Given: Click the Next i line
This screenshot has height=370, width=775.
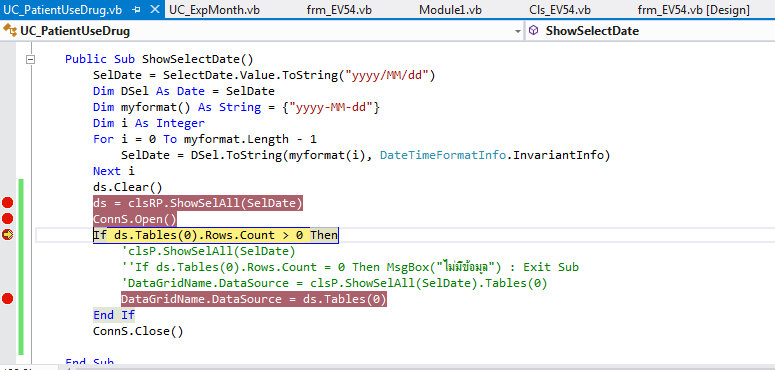Looking at the screenshot, I should (114, 171).
